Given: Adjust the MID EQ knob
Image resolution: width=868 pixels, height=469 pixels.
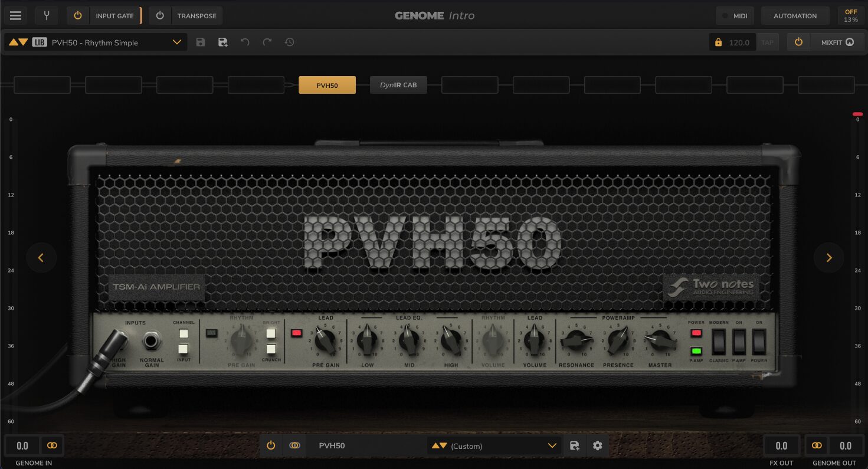Looking at the screenshot, I should 408,340.
